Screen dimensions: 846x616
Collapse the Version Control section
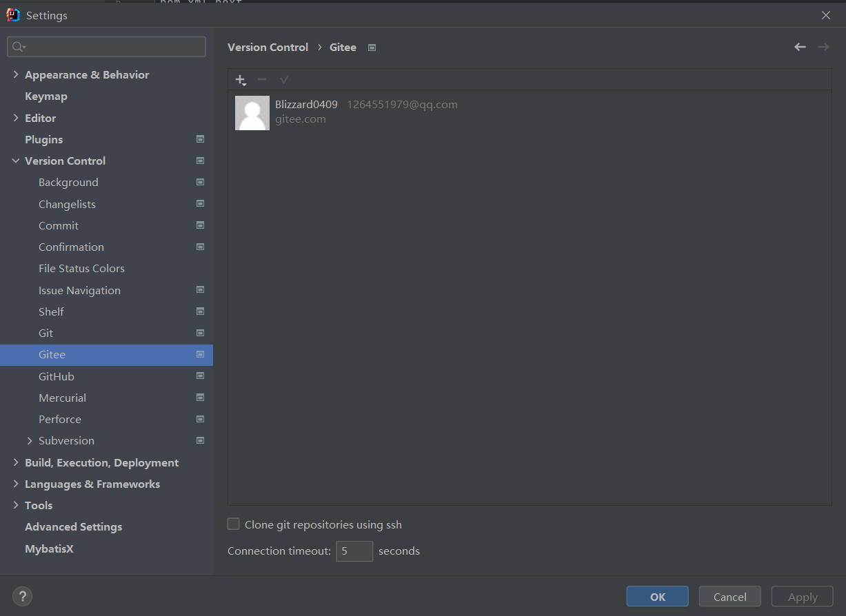16,161
